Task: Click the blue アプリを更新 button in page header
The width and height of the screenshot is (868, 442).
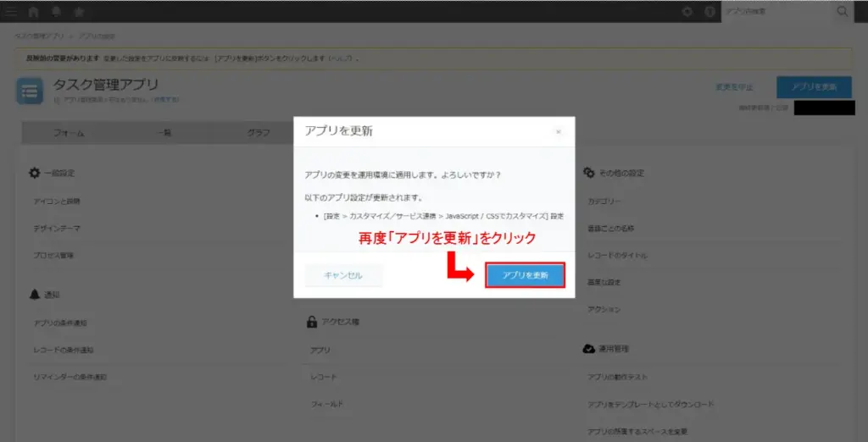Action: click(x=814, y=87)
